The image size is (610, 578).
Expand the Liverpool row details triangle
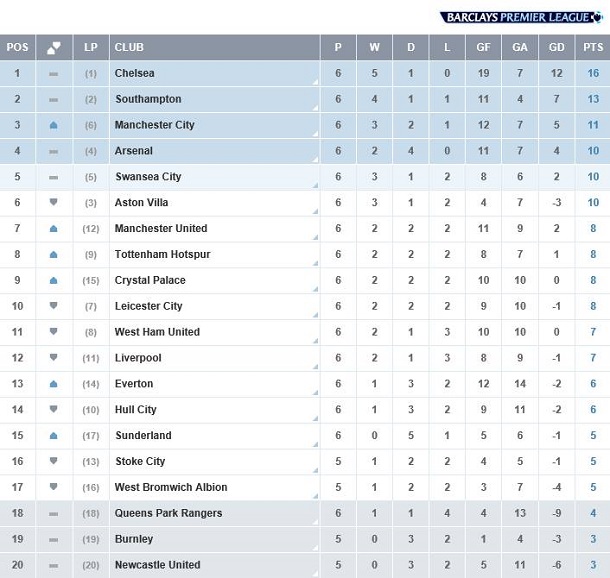[x=316, y=366]
